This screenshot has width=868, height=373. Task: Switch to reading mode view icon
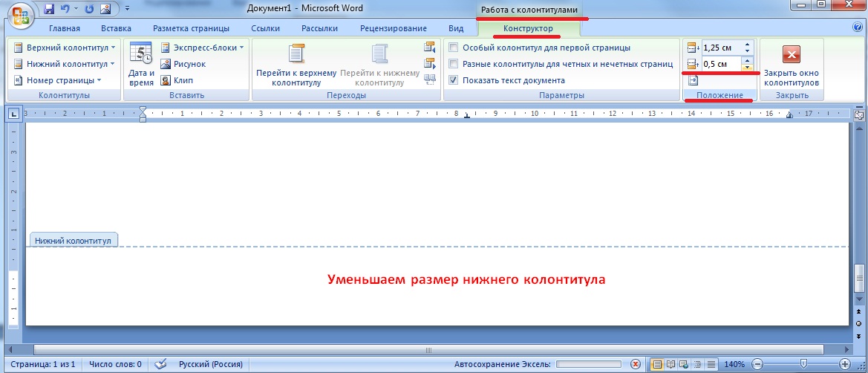pos(670,365)
